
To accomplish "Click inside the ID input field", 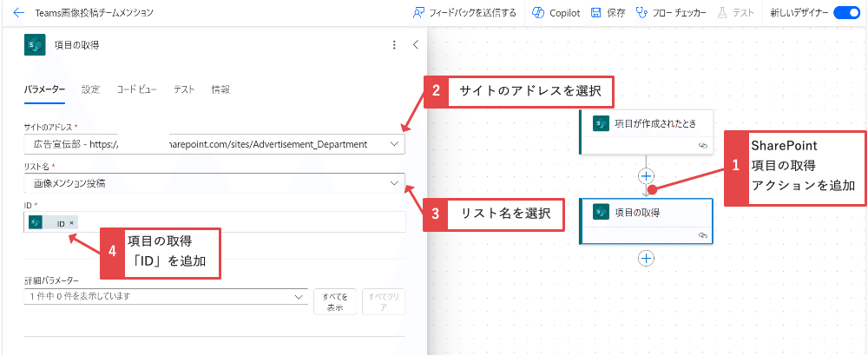I will tap(214, 222).
